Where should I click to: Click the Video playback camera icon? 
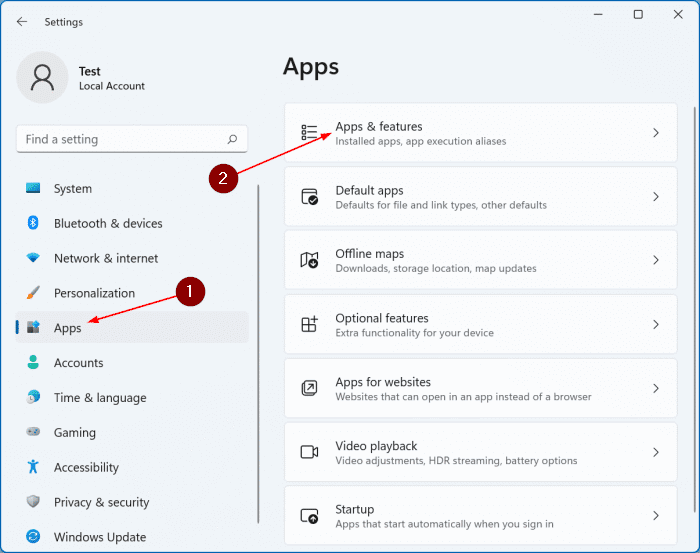tap(310, 453)
